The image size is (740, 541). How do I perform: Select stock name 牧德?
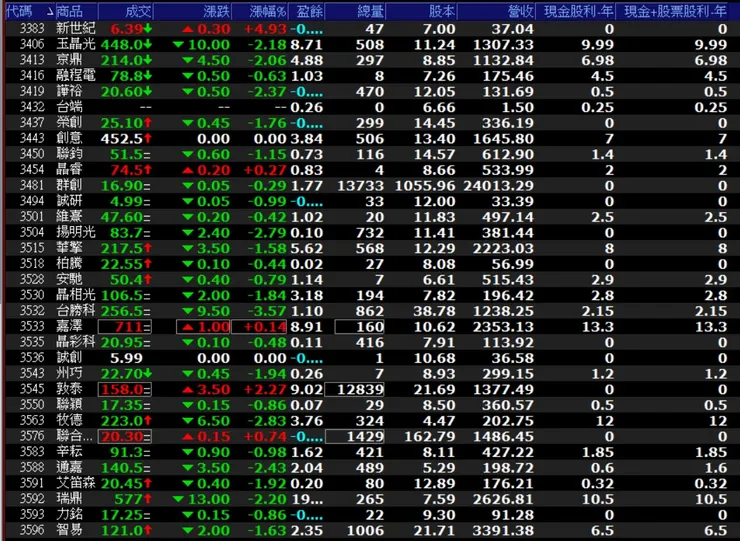pos(69,420)
